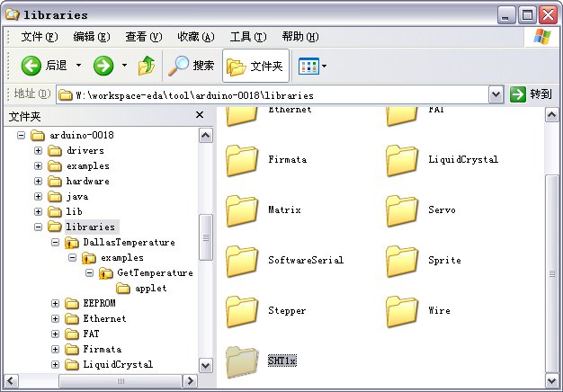
Task: Click the address path input field
Action: (270, 94)
